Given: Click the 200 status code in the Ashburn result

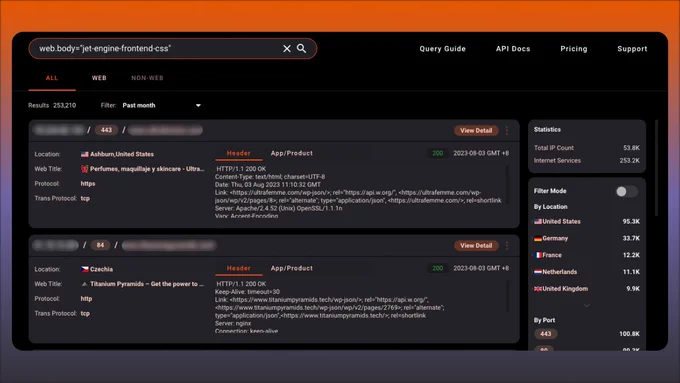Looking at the screenshot, I should click(438, 153).
